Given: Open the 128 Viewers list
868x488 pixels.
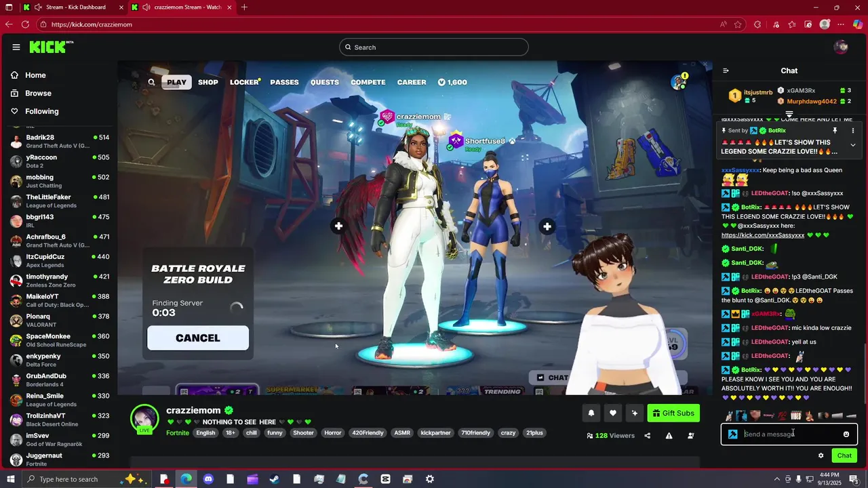Looking at the screenshot, I should pos(610,436).
